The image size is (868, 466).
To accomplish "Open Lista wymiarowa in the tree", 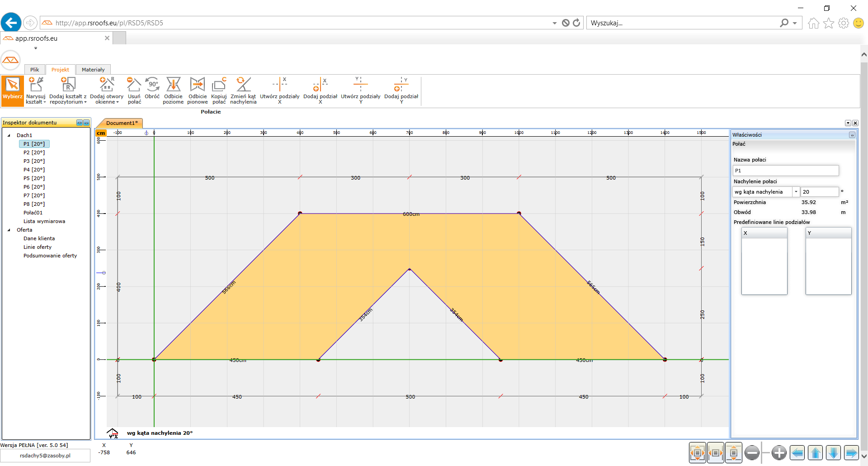I will tap(44, 221).
